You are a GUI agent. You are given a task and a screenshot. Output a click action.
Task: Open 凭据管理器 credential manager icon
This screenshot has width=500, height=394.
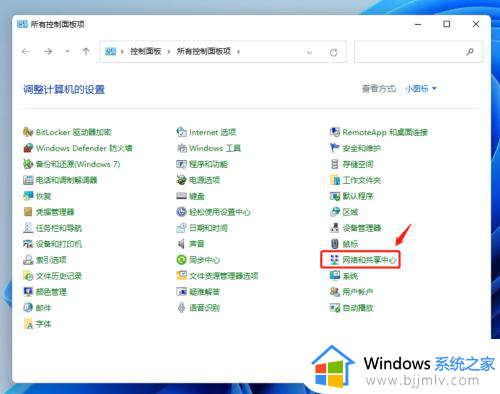click(x=28, y=212)
